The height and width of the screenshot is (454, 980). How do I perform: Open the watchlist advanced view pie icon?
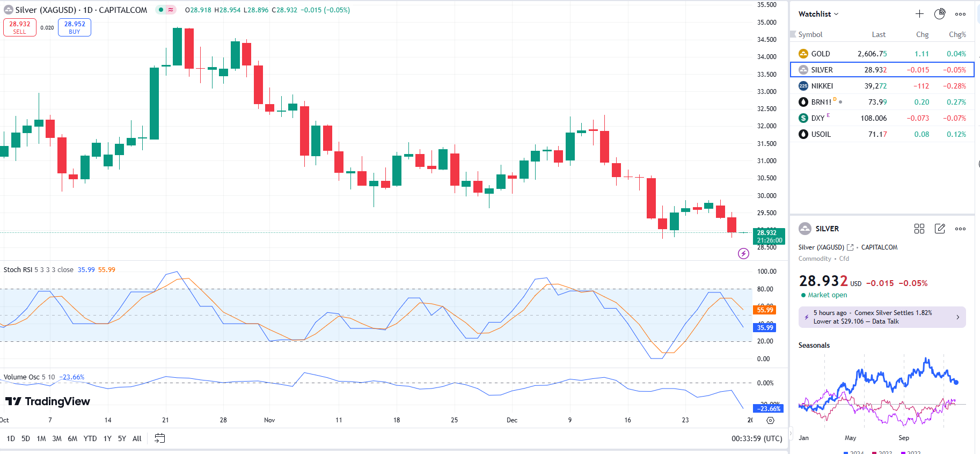tap(939, 14)
